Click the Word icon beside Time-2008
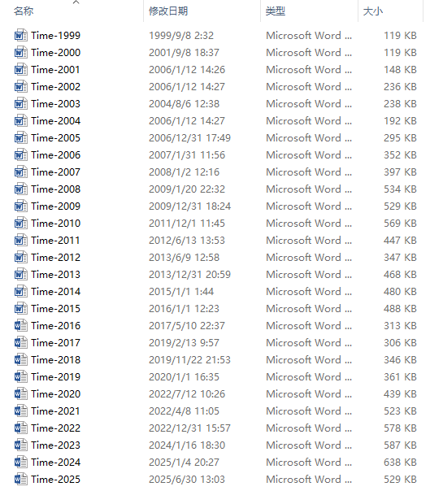 pos(20,189)
